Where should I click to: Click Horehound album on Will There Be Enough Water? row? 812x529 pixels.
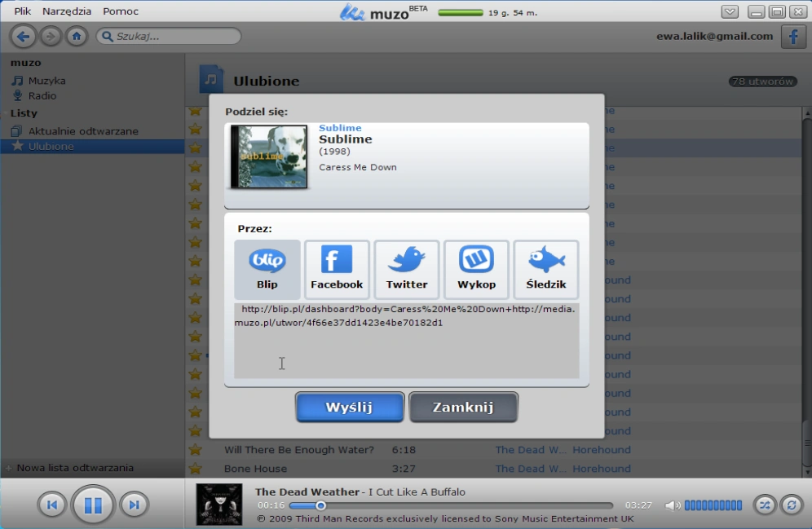tap(601, 450)
